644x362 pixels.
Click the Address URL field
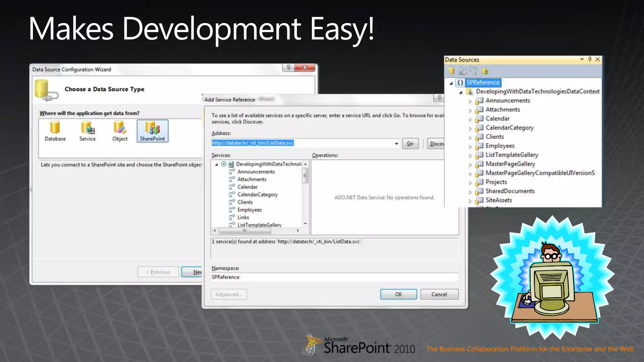point(302,143)
